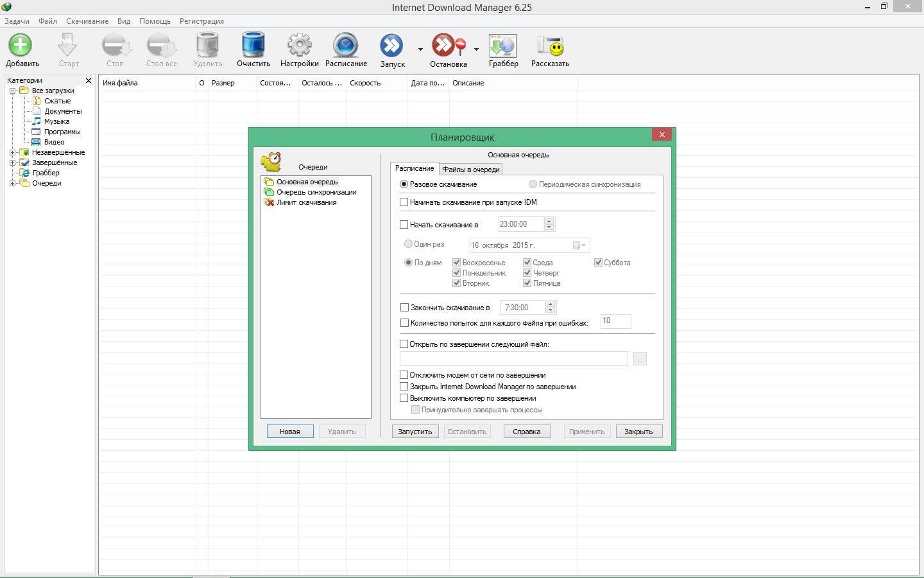Decrease stop time 7:30:00 with down arrow
924x578 pixels.
click(x=550, y=310)
